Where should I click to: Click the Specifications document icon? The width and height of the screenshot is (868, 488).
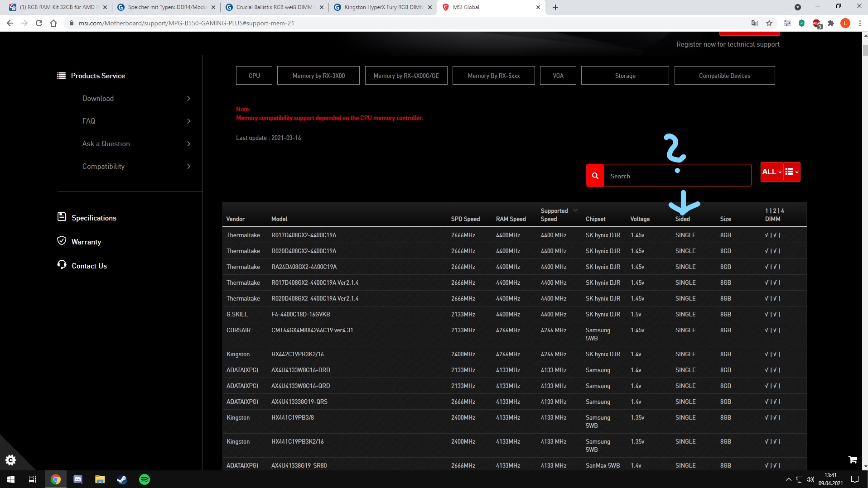pyautogui.click(x=62, y=217)
